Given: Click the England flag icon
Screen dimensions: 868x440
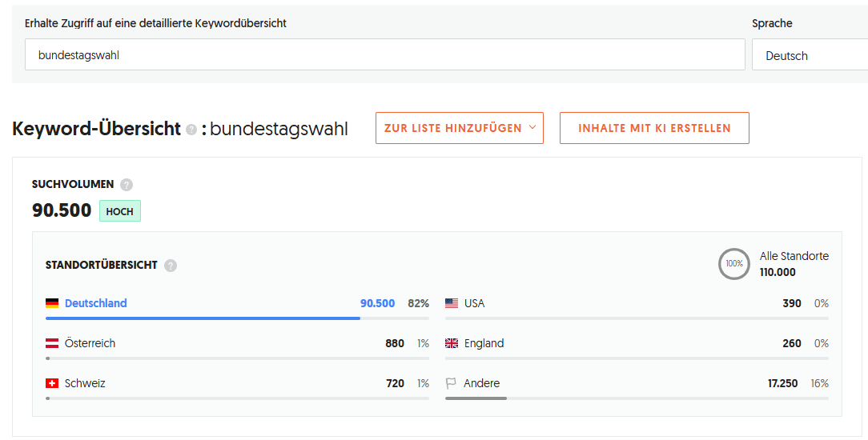Looking at the screenshot, I should (452, 344).
